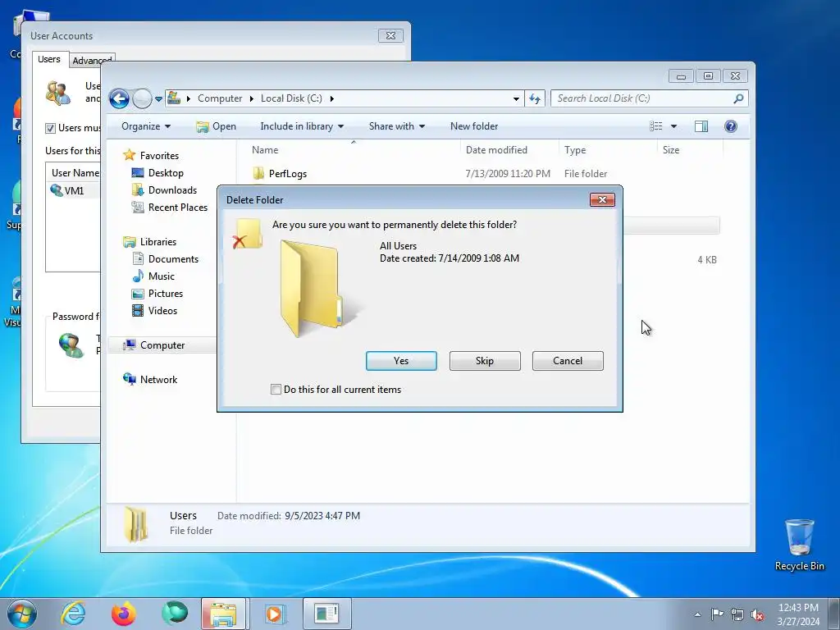Screen dimensions: 840x630
Task: Click the Explorer forward arrow button
Action: click(x=142, y=98)
